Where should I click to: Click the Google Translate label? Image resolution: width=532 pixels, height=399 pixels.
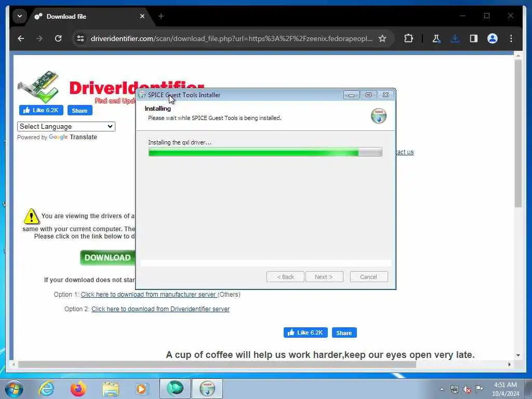point(73,137)
